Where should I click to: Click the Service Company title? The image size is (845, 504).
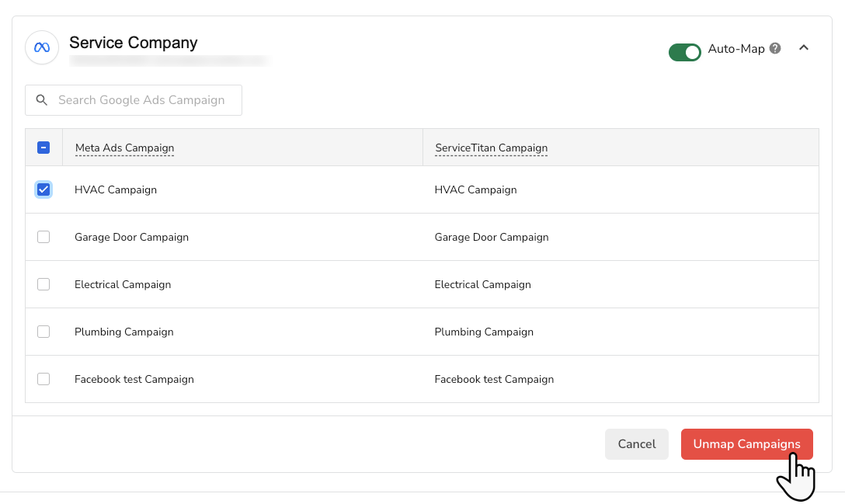[x=134, y=43]
